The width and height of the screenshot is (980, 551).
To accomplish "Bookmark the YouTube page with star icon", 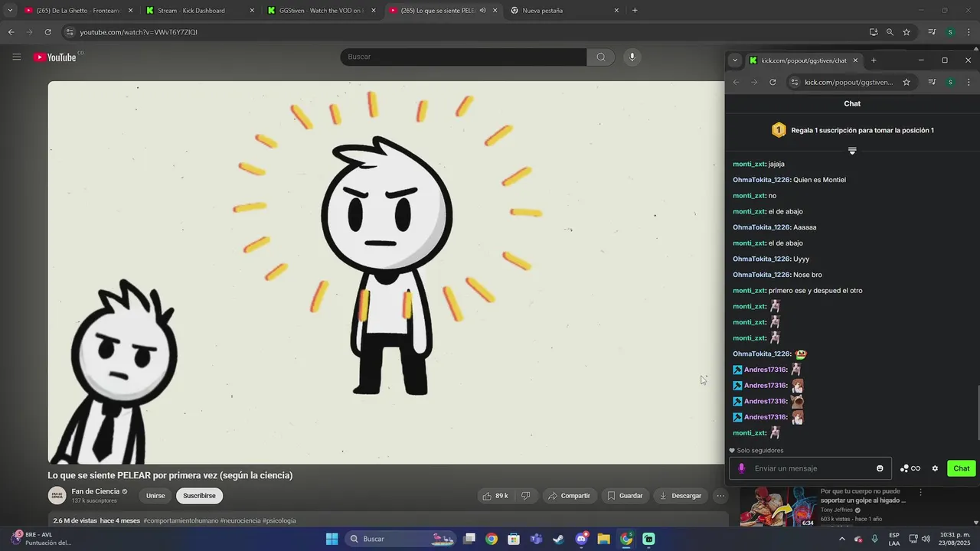I will tap(906, 32).
